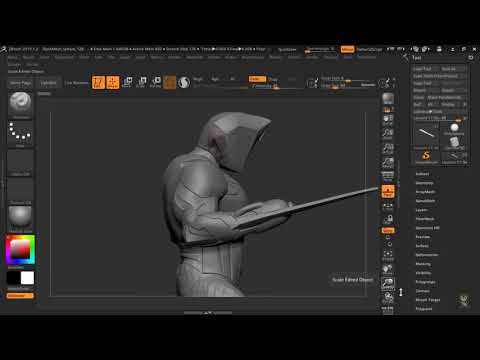Click the Move edited object icon
The width and height of the screenshot is (480, 360).
tap(388, 269)
